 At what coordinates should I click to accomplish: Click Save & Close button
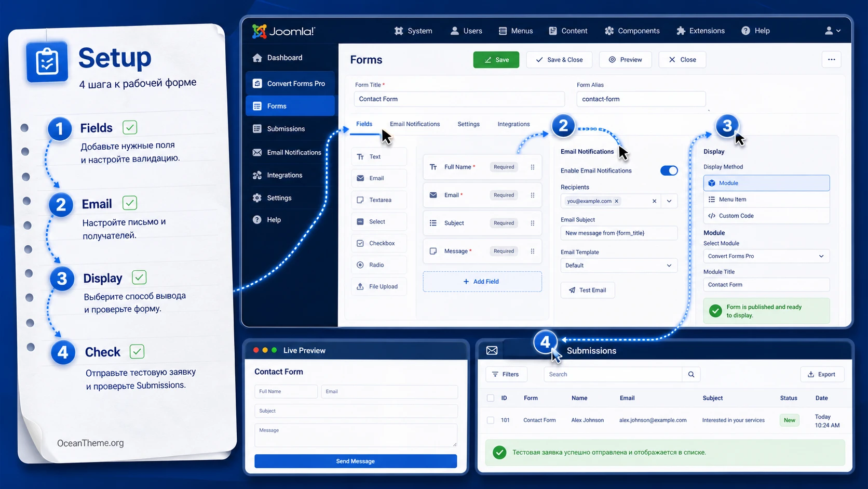559,60
